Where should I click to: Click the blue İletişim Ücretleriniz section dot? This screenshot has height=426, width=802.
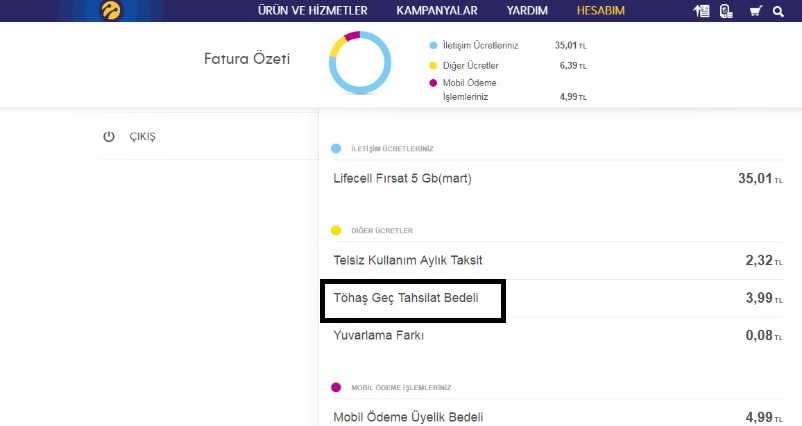(337, 149)
